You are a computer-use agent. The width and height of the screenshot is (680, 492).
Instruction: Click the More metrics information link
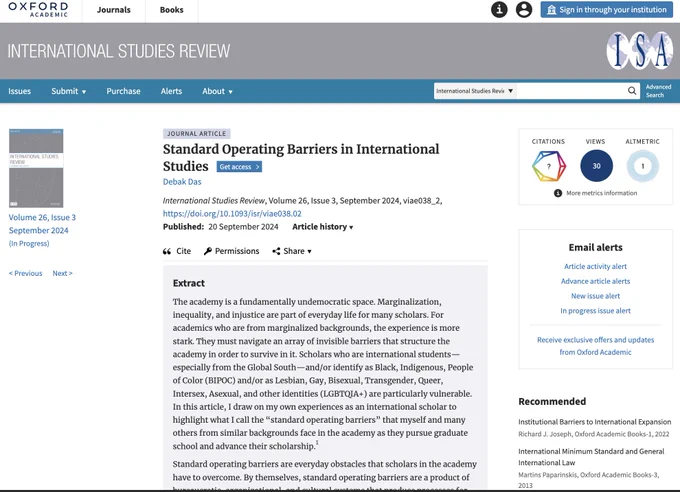click(x=602, y=193)
